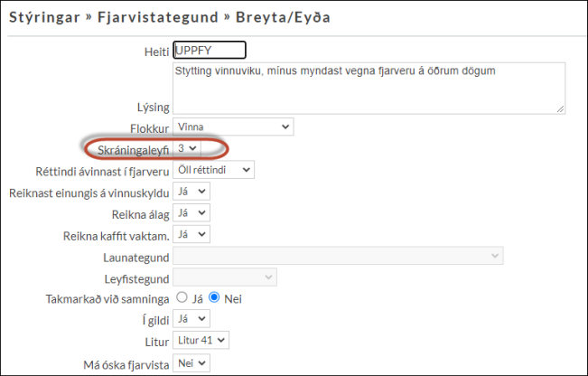Go to Stýringar in the breadcrumb
Viewport: 588px width, 376px height.
(42, 17)
